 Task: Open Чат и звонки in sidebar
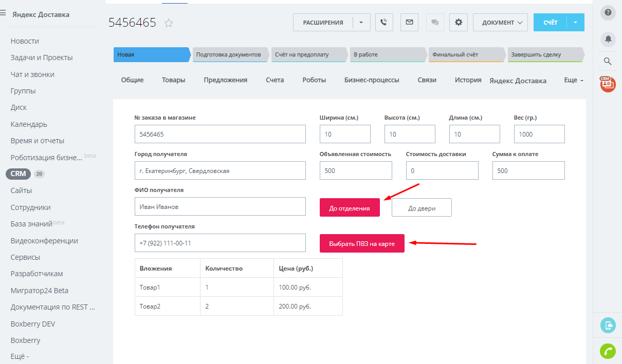tap(32, 74)
